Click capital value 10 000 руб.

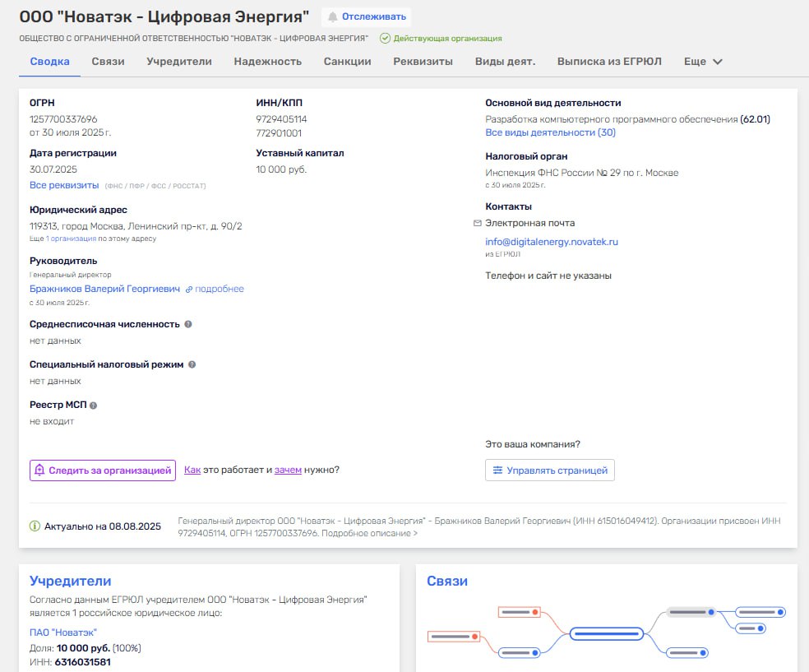click(x=281, y=169)
